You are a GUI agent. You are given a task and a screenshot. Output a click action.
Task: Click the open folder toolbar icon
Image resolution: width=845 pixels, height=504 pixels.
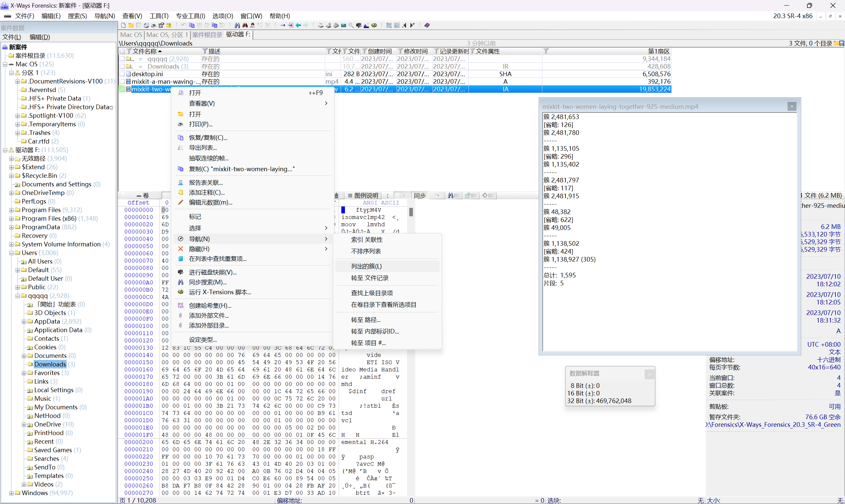pos(131,25)
